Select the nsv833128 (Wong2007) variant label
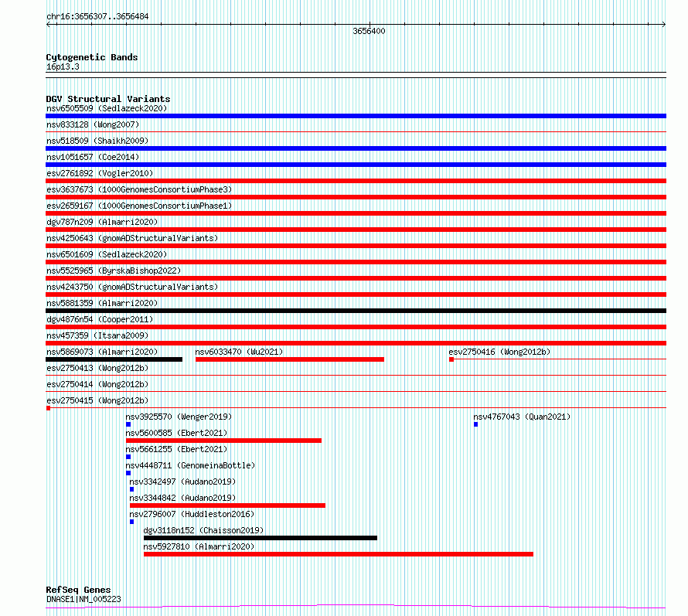Viewport: 688px width, 616px height. coord(93,124)
